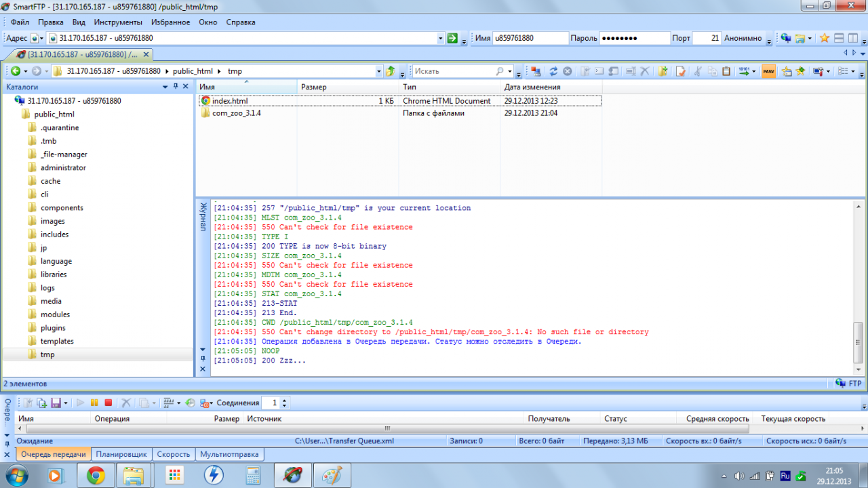Open the Инструменты menu
The image size is (868, 488).
click(x=118, y=22)
